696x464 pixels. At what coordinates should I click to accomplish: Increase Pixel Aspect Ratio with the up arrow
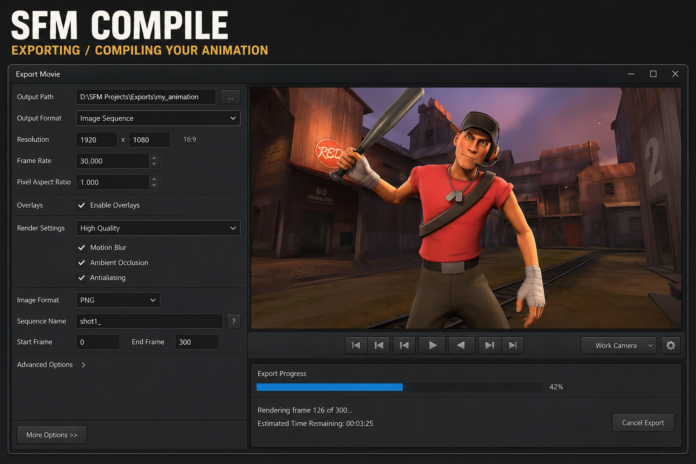click(x=154, y=178)
